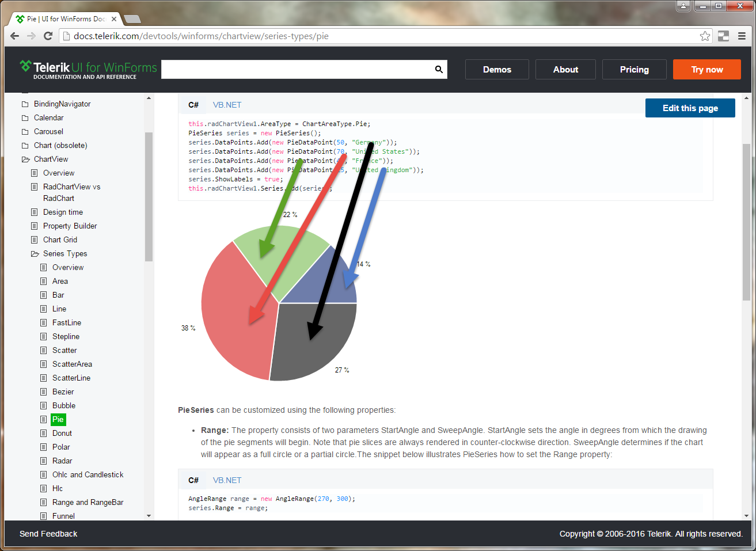The height and width of the screenshot is (551, 756).
Task: Click the page scrollbar down arrow
Action: tap(747, 516)
